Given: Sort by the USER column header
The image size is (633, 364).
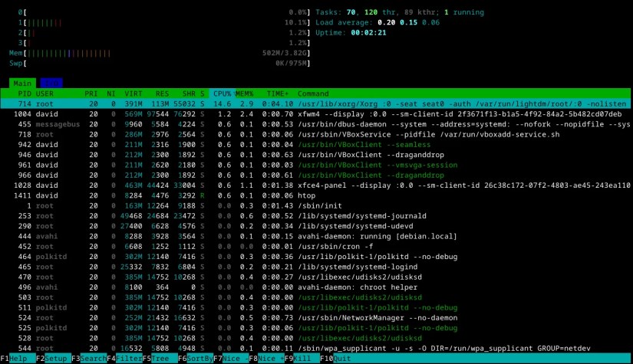Looking at the screenshot, I should 45,93.
